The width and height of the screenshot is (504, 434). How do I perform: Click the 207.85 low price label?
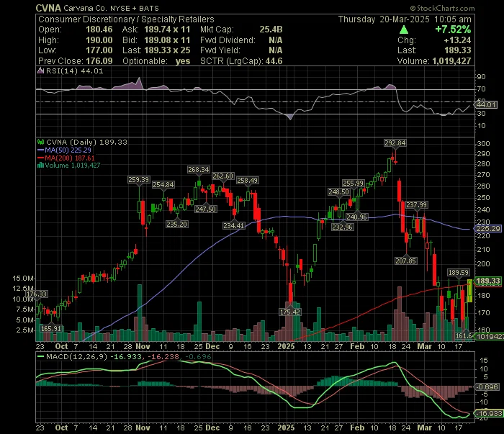(x=406, y=261)
